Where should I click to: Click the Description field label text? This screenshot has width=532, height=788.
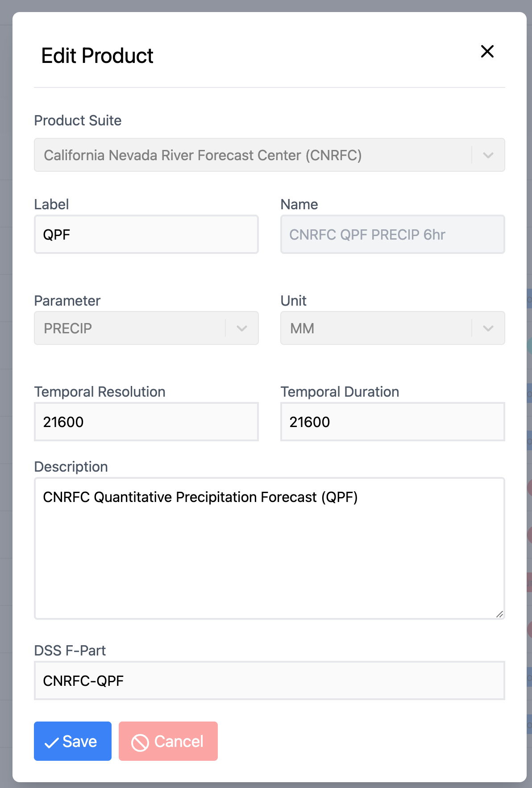(x=71, y=467)
